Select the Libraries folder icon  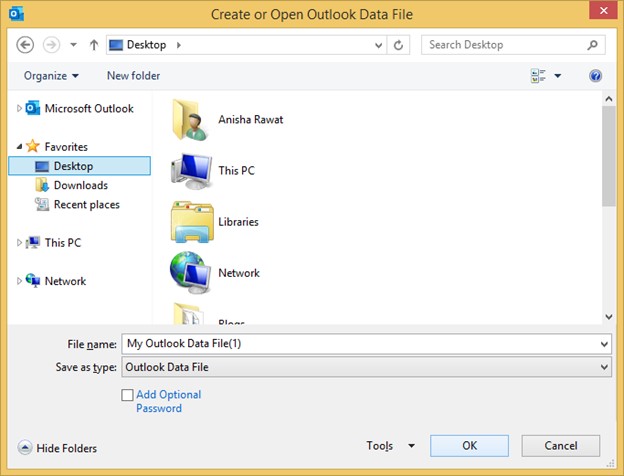[192, 222]
